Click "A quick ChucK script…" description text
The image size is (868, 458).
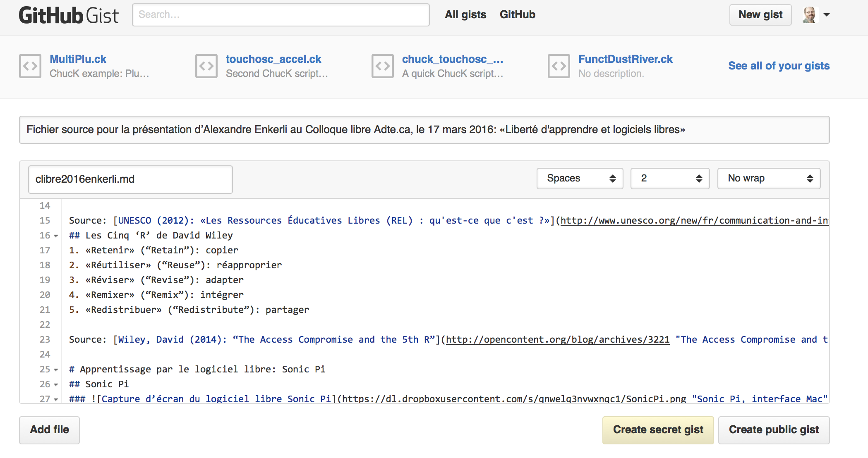(x=453, y=74)
